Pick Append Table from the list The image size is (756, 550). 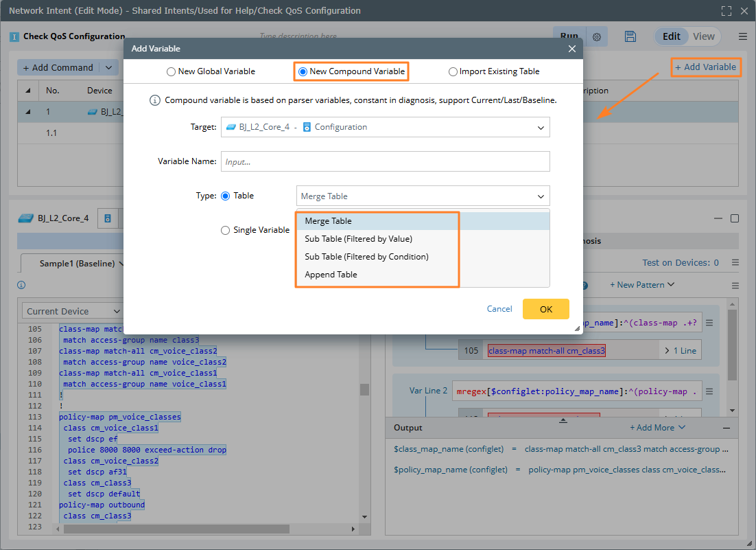331,275
